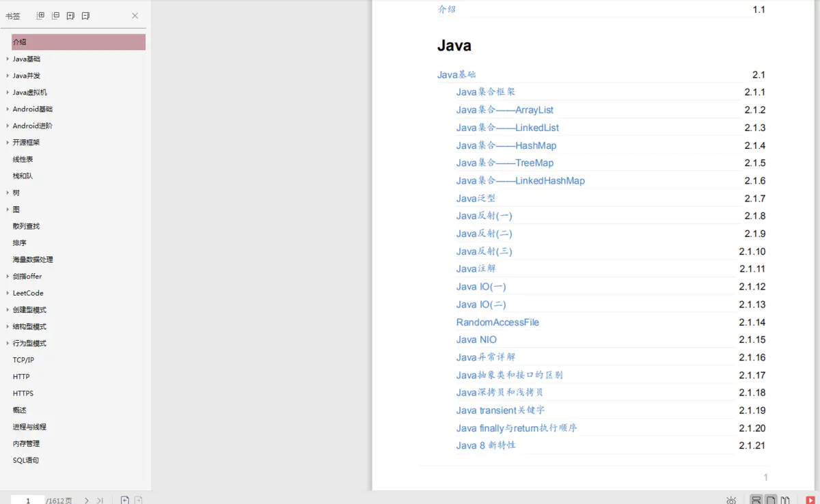820x504 pixels.
Task: Expand the Android进阶 bookmark node
Action: (8, 126)
